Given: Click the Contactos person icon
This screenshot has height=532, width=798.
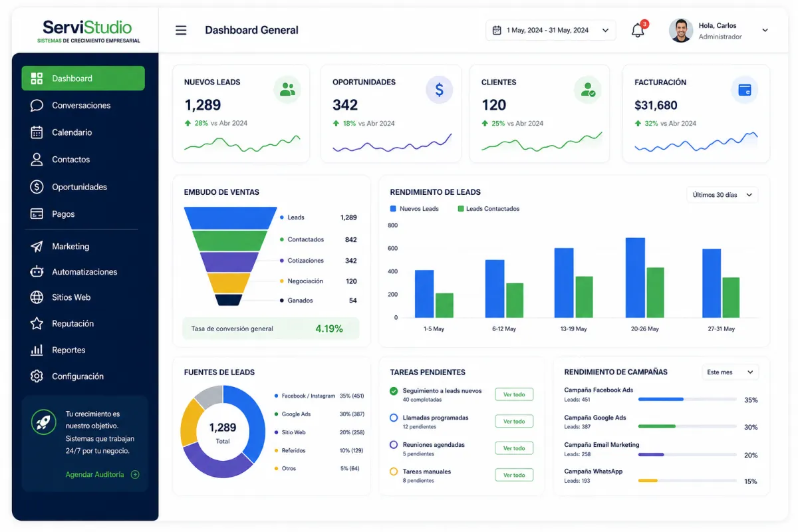Looking at the screenshot, I should click(37, 160).
